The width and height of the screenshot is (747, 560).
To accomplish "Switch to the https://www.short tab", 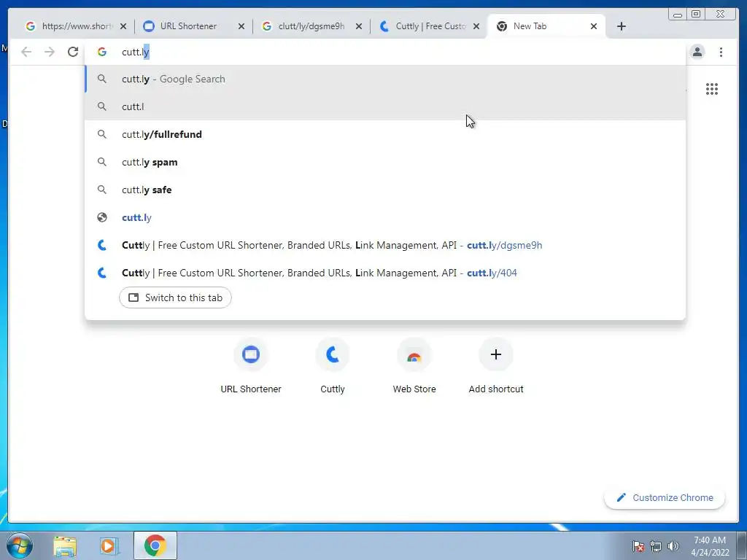I will coord(75,26).
